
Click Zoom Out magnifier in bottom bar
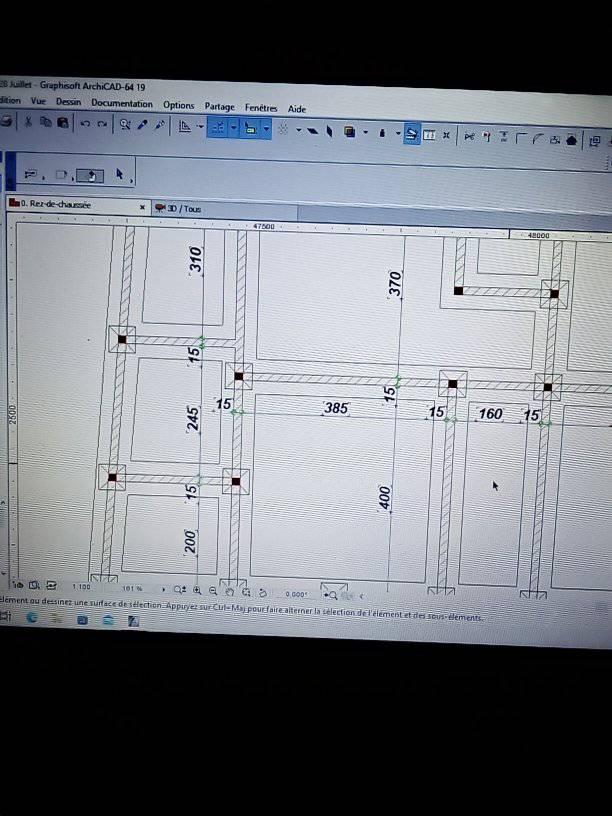click(213, 591)
